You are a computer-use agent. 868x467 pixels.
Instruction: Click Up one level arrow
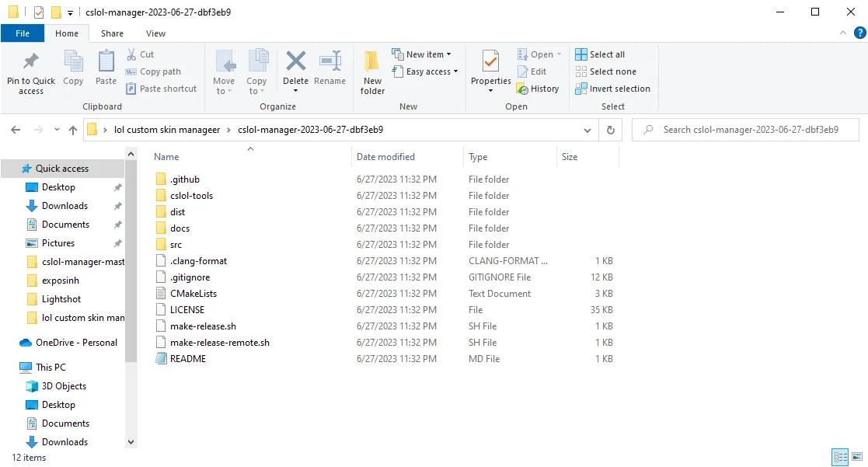[x=72, y=130]
